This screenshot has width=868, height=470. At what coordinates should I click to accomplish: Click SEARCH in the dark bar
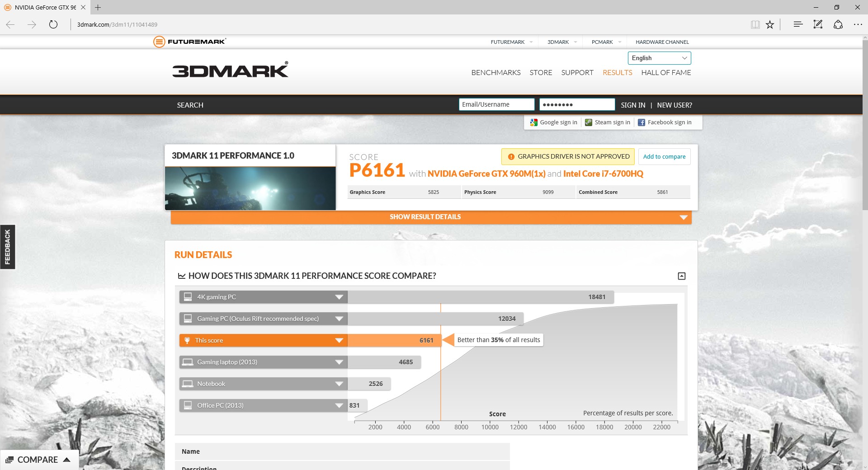click(x=190, y=105)
